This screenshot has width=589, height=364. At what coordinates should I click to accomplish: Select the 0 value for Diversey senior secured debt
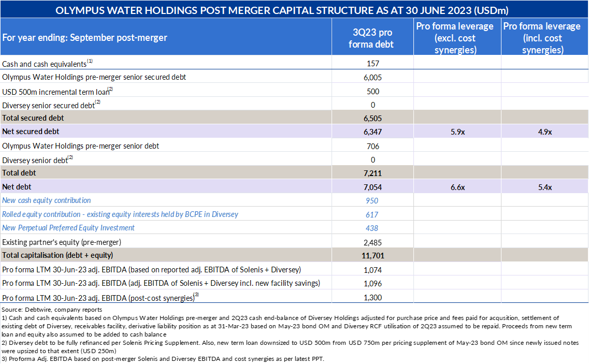[372, 105]
